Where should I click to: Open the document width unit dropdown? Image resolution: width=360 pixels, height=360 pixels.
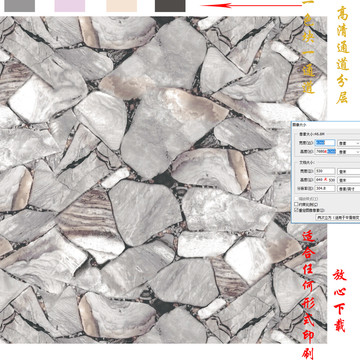(x=349, y=171)
